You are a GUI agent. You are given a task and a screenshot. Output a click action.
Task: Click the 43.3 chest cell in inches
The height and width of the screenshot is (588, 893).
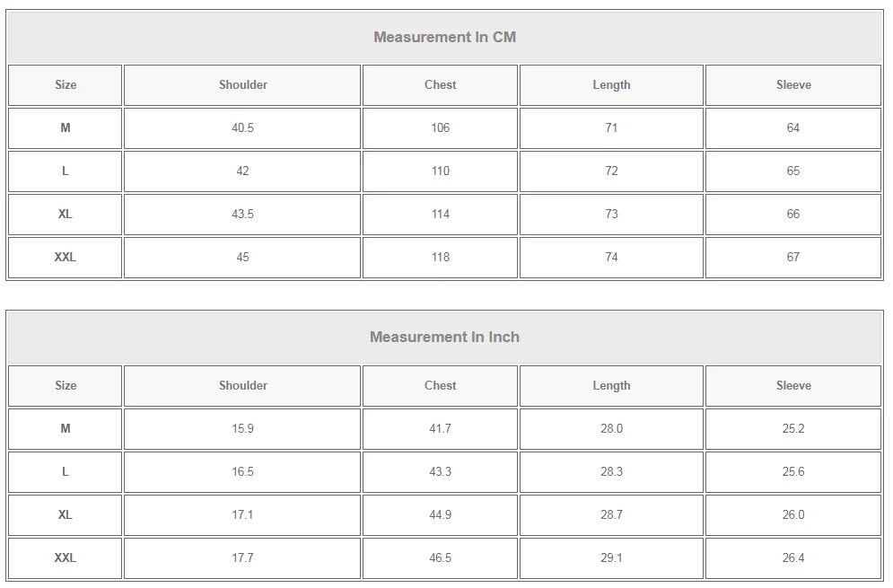pyautogui.click(x=440, y=471)
